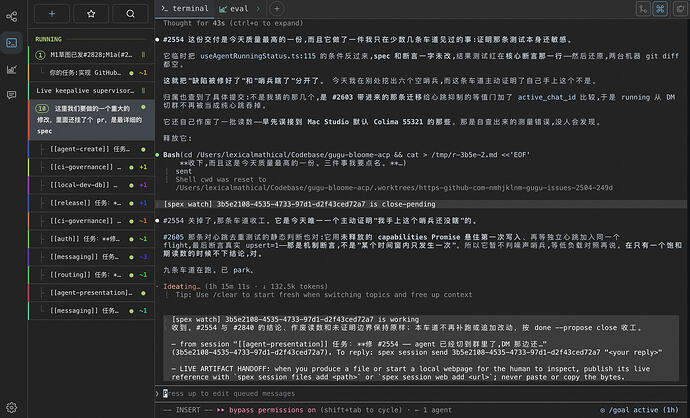Viewport: 690px width, 418px height.
Task: Click the pause indicator on M1草图已发 row
Action: [143, 55]
